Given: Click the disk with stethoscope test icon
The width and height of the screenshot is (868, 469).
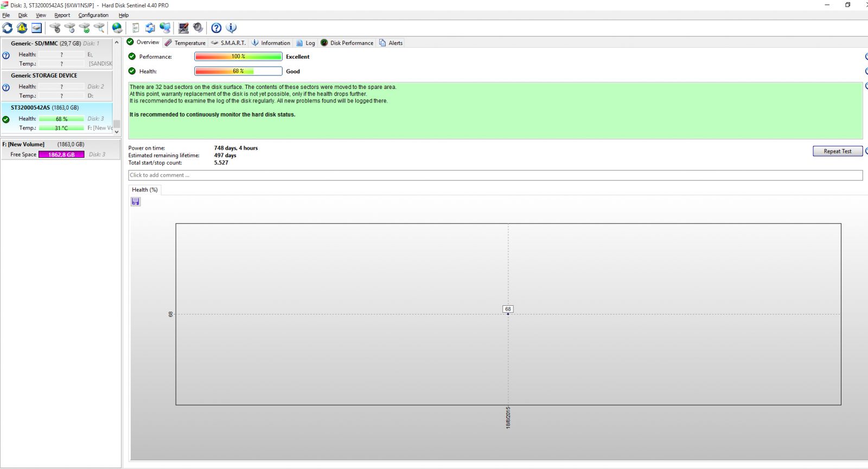Looking at the screenshot, I should (x=55, y=28).
